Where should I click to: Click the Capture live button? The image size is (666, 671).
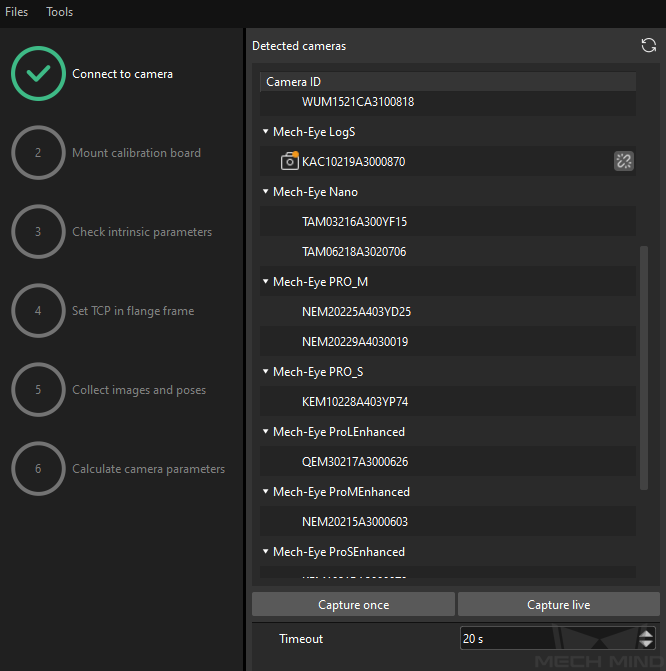tap(559, 604)
